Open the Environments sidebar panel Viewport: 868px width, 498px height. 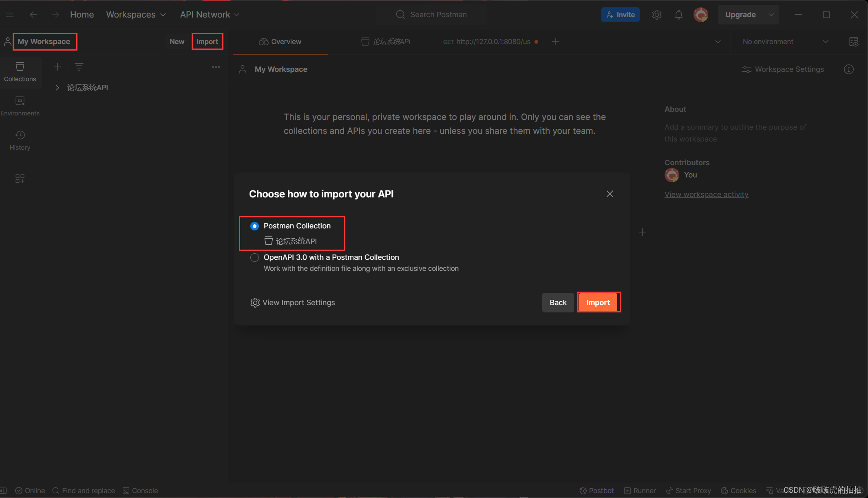coord(20,106)
